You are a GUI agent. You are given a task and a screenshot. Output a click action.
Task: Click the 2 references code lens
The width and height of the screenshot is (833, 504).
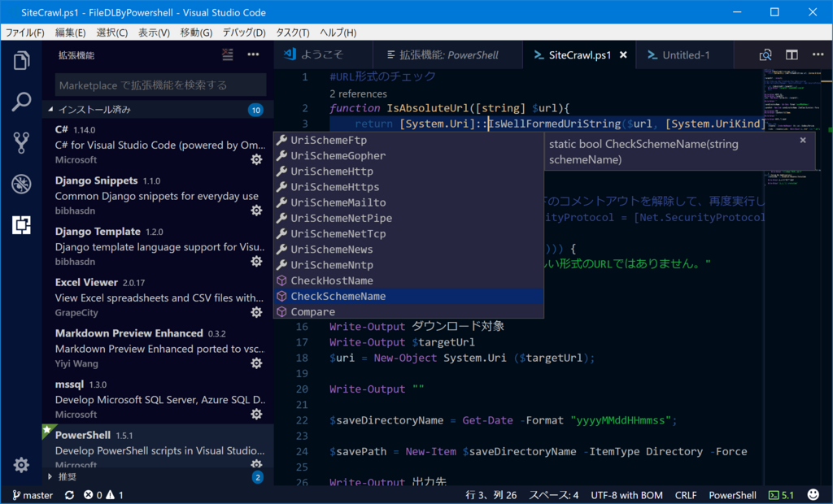point(358,94)
